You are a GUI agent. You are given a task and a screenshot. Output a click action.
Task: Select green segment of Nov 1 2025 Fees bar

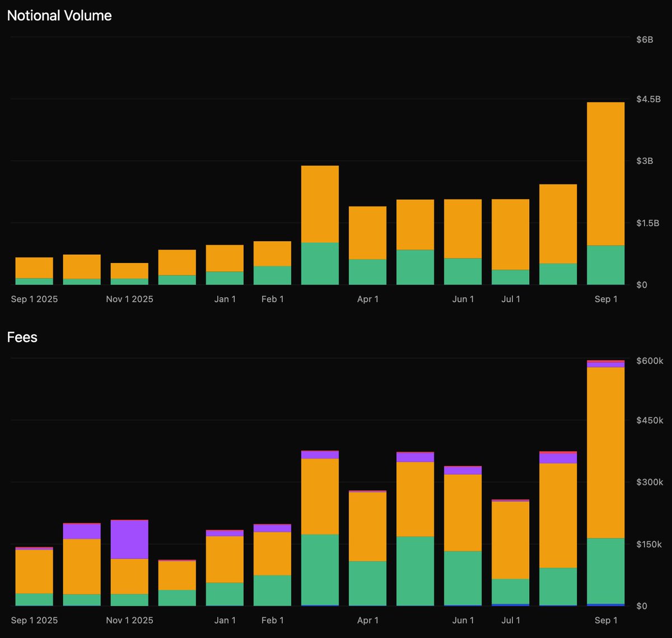[x=129, y=600]
